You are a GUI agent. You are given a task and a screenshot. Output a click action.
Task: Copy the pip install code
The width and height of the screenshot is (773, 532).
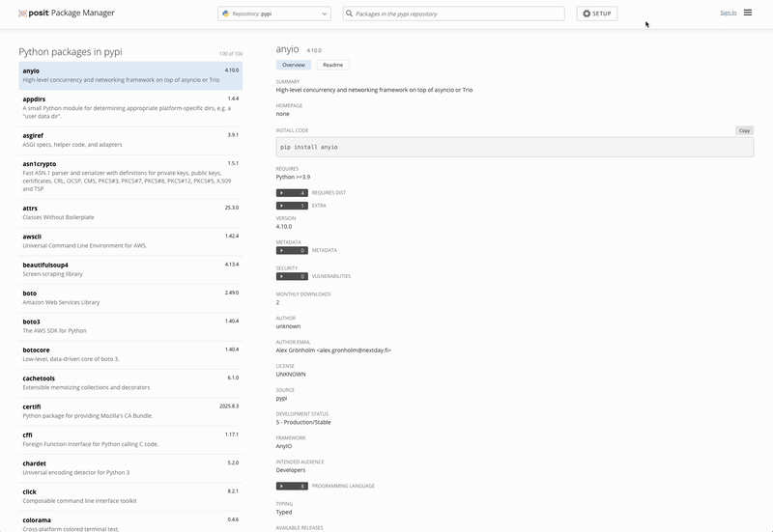click(743, 130)
